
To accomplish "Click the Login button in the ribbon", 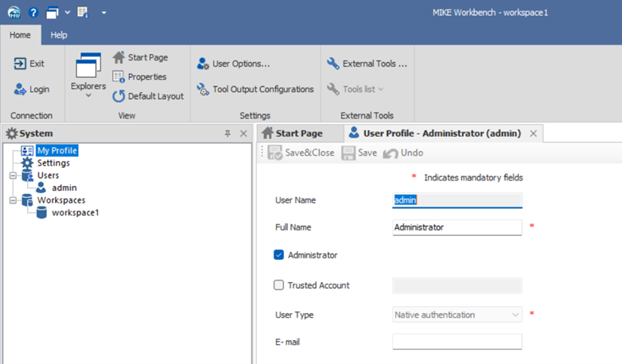I will (x=32, y=89).
